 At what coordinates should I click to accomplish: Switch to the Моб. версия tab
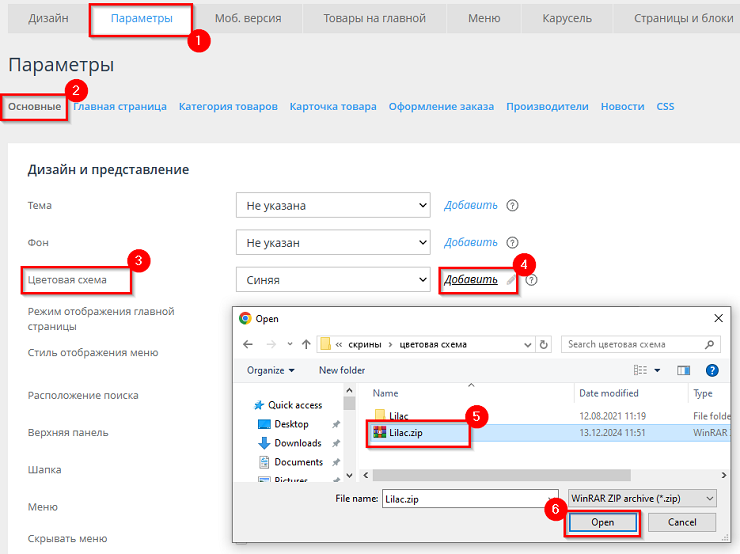pos(247,18)
